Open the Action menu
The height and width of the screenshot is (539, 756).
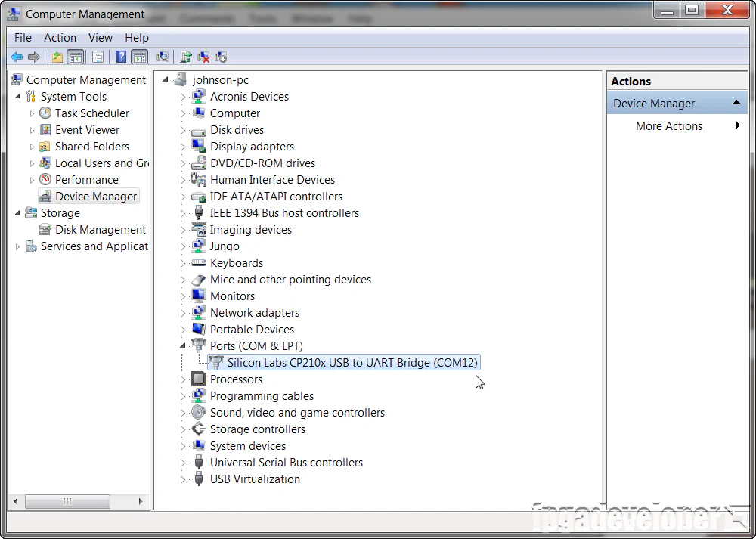[x=60, y=37]
